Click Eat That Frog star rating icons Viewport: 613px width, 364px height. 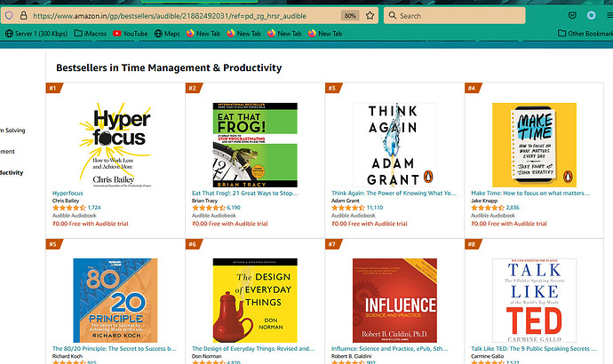pos(209,208)
